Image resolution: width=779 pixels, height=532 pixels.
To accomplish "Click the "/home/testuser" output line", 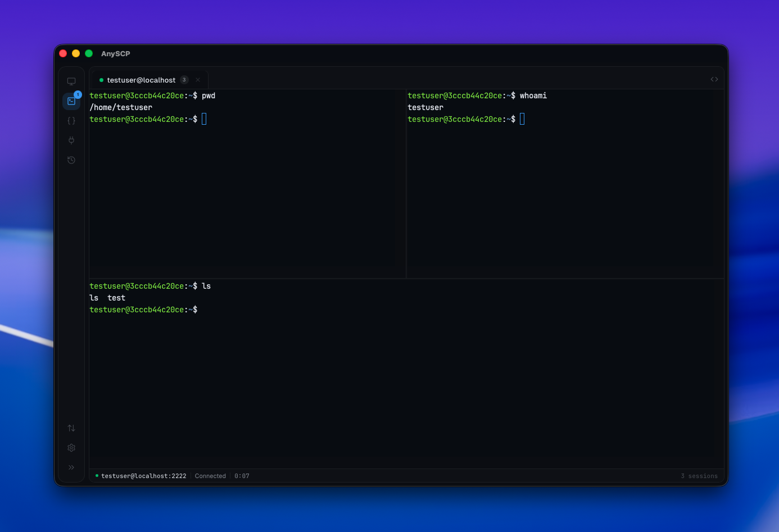I will tap(121, 107).
